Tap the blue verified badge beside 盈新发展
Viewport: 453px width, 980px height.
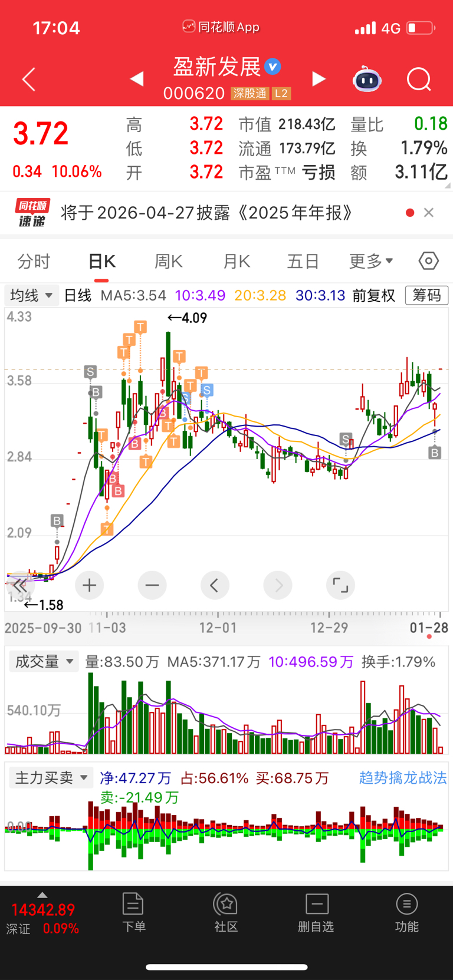[x=273, y=67]
